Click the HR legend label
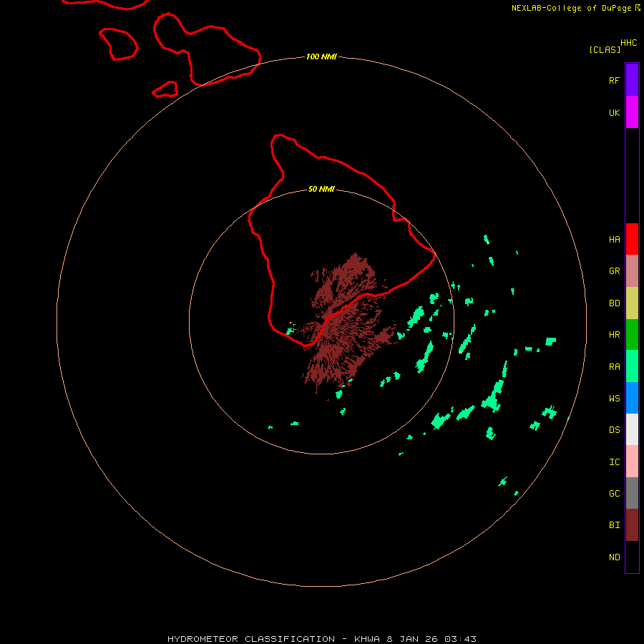Viewport: 644px width, 644px height. [614, 334]
